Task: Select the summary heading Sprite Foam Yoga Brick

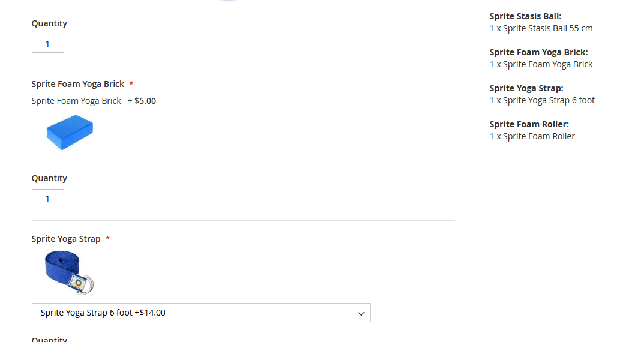Action: point(538,52)
